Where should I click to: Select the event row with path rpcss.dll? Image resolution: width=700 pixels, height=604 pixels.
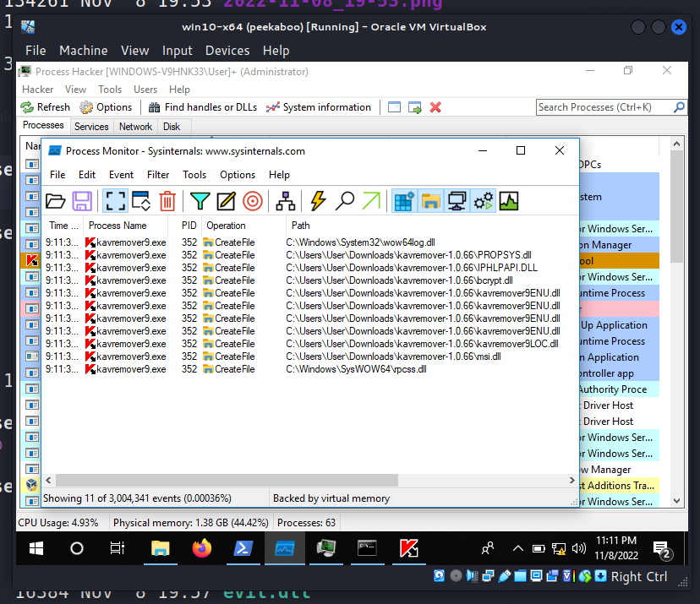tap(310, 369)
